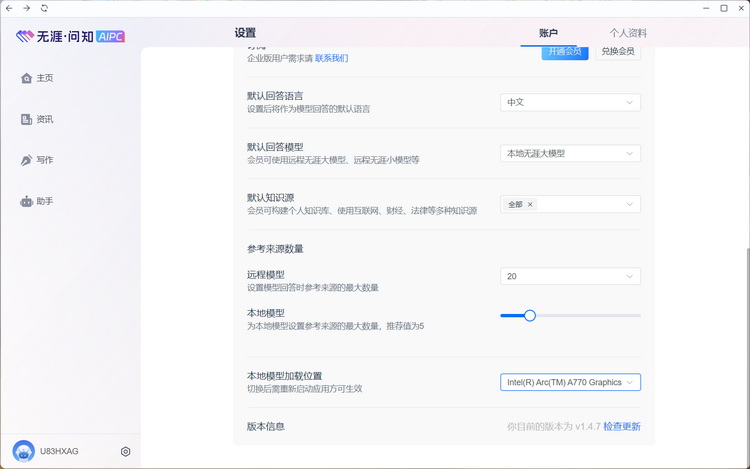Open the 写作 writing section
Screen dimensions: 750x469
point(37,160)
